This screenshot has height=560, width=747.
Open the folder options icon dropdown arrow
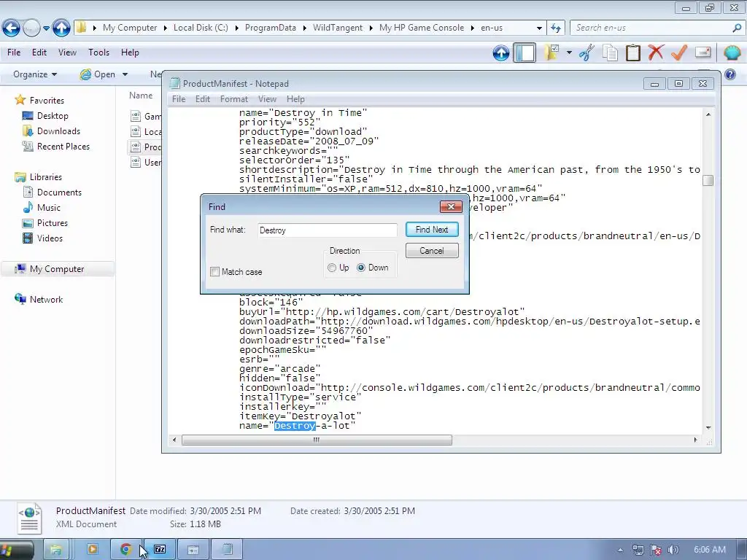[x=569, y=52]
